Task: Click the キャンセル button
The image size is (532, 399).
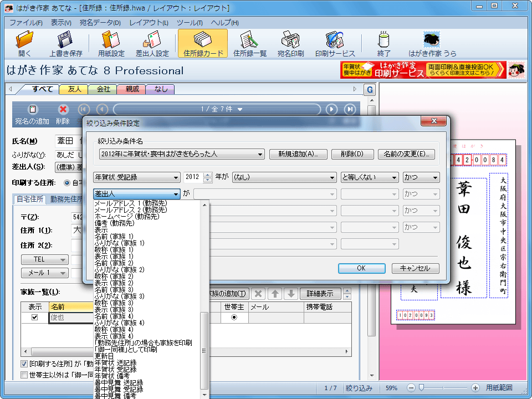Action: 416,268
